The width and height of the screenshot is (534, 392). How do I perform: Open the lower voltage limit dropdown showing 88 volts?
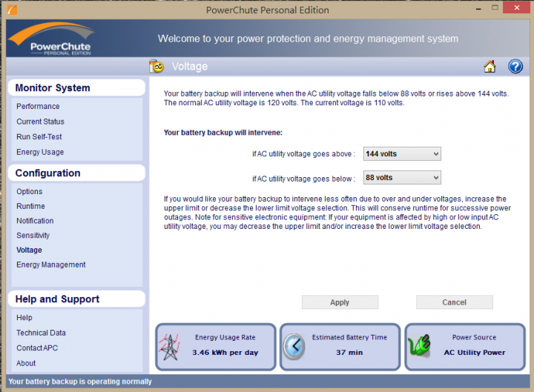(402, 178)
